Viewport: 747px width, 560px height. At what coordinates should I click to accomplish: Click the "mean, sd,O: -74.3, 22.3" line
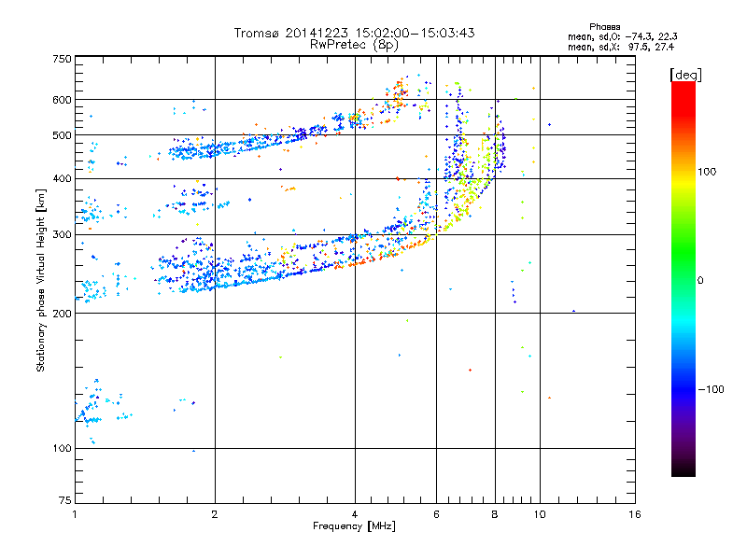(x=622, y=36)
